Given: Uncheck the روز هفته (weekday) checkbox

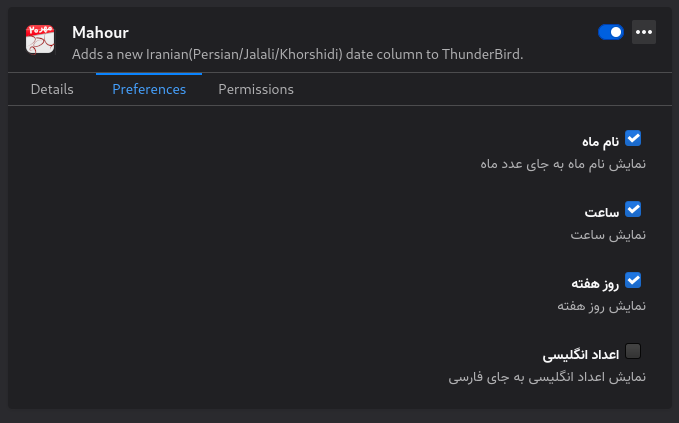Looking at the screenshot, I should point(633,281).
